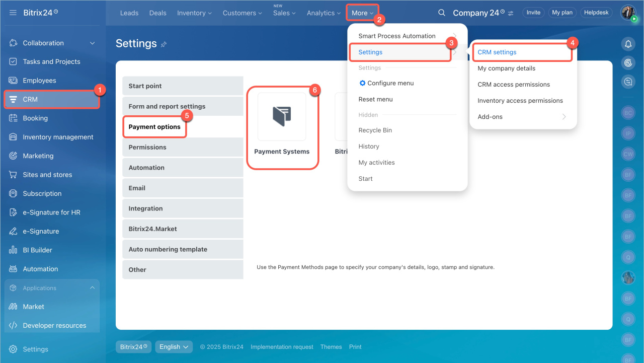
Task: Open the search magnifier icon
Action: tap(441, 13)
